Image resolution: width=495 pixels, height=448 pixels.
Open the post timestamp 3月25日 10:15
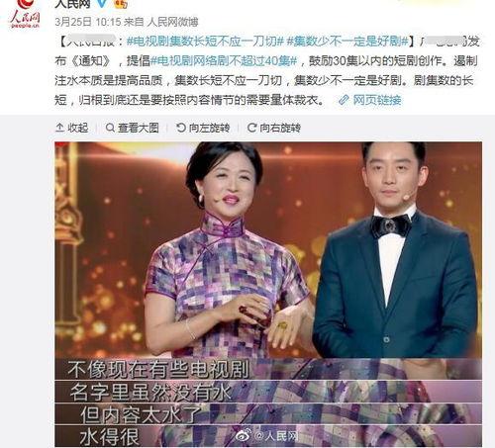click(88, 22)
